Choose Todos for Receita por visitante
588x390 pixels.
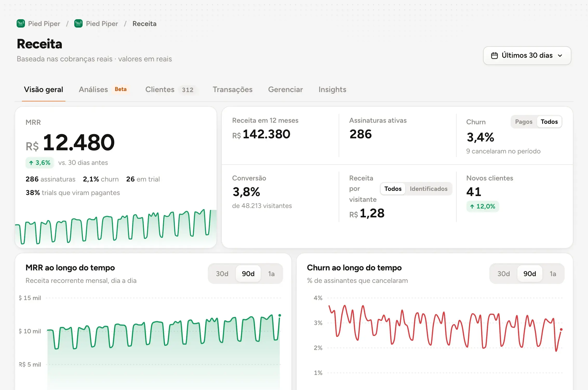point(393,189)
